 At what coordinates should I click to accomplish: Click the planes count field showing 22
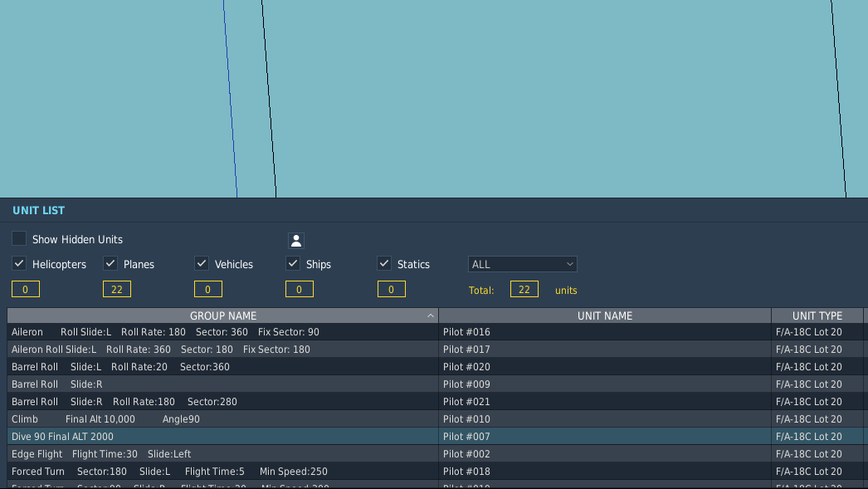(x=117, y=289)
